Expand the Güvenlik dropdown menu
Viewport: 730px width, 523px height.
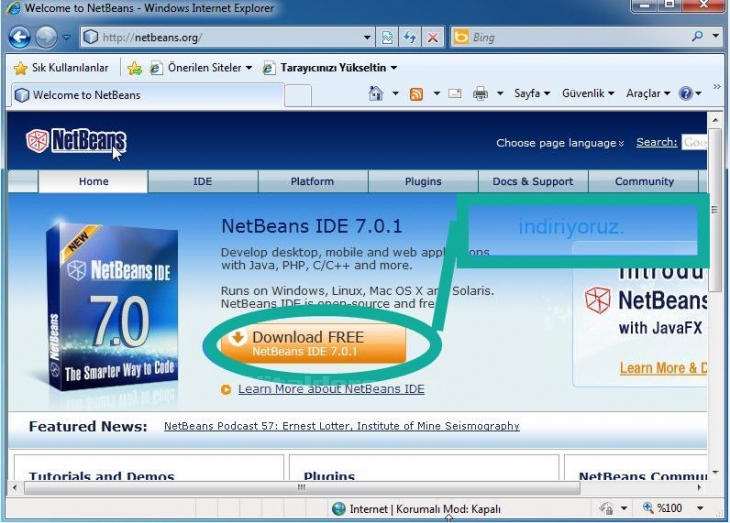click(588, 94)
